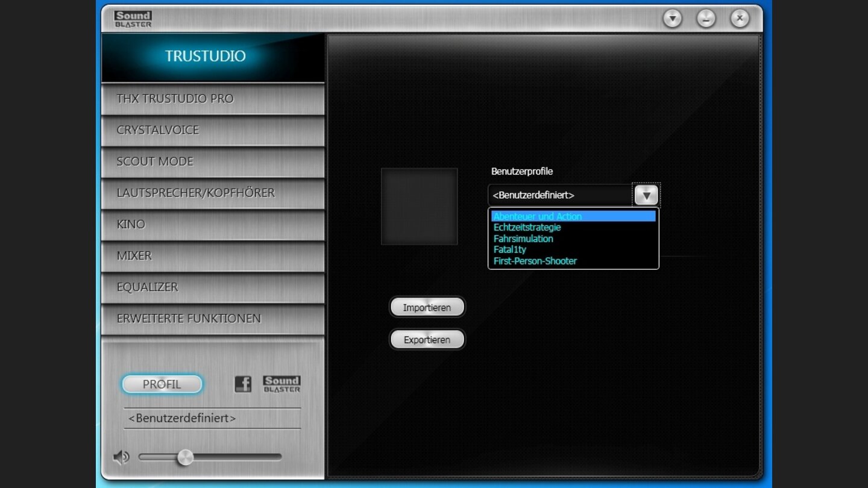
Task: Open the Mixer panel
Action: tap(213, 255)
